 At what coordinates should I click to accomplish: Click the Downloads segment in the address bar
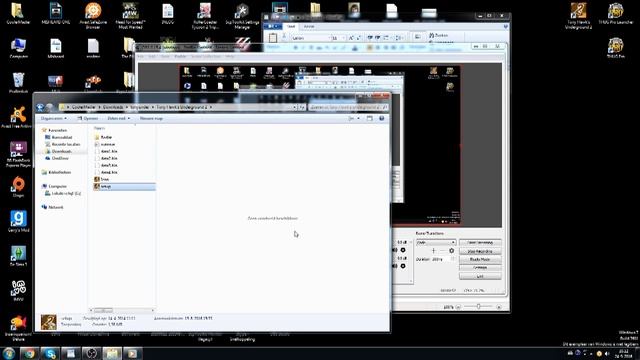coord(113,107)
